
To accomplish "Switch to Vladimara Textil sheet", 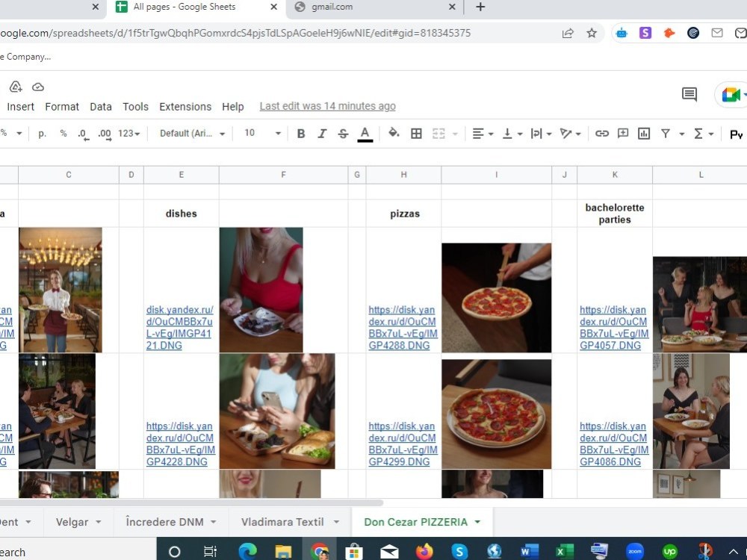I will 282,523.
